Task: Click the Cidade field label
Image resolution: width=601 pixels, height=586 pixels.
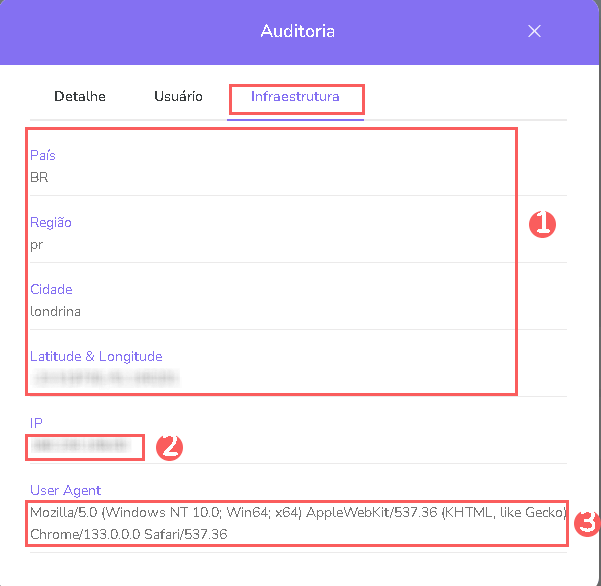Action: click(x=51, y=290)
